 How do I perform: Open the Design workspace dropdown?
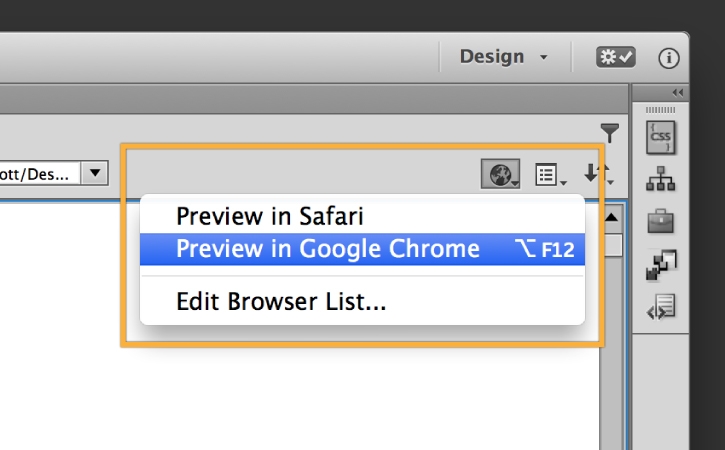pos(504,57)
